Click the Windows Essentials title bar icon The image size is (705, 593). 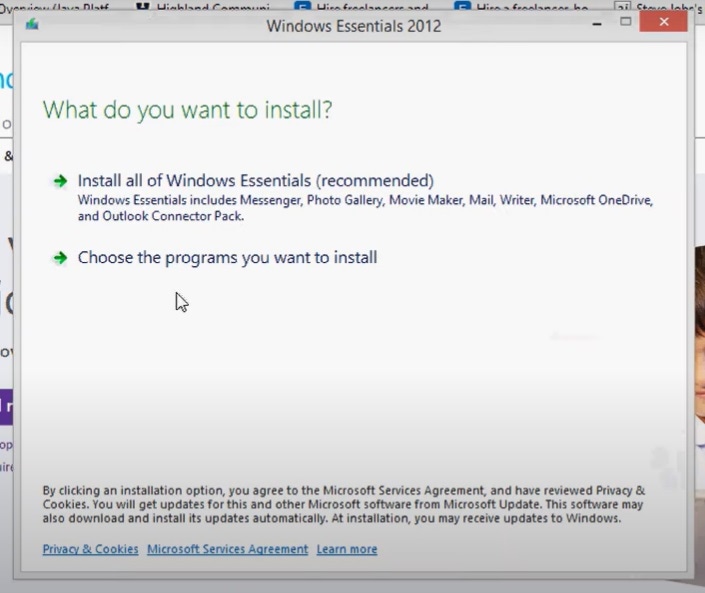click(x=32, y=24)
